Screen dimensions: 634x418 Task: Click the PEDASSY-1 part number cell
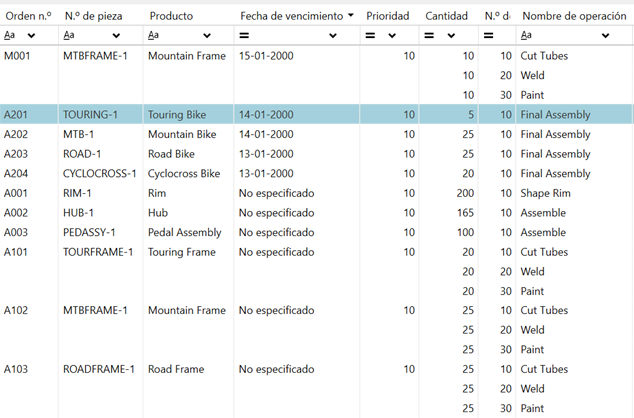pyautogui.click(x=89, y=232)
